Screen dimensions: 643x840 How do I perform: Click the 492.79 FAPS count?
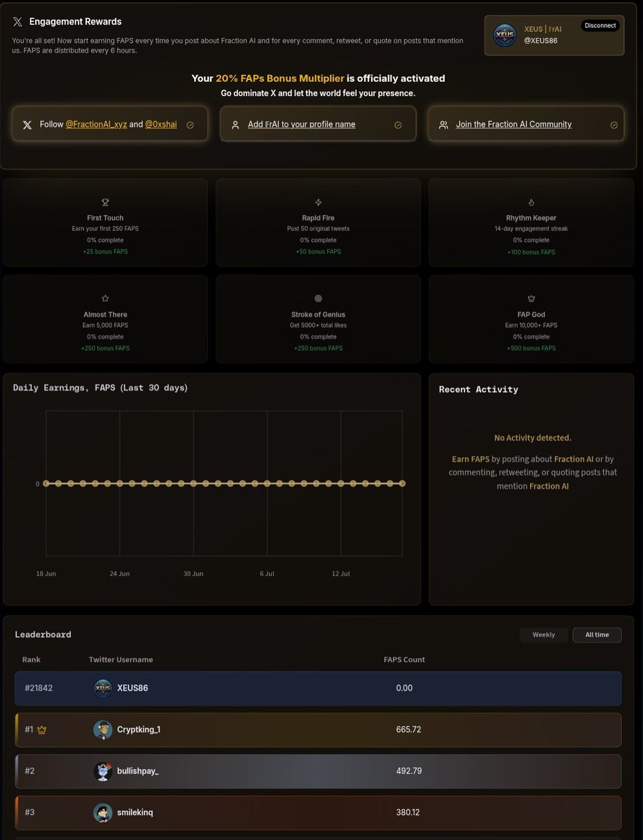tap(408, 771)
